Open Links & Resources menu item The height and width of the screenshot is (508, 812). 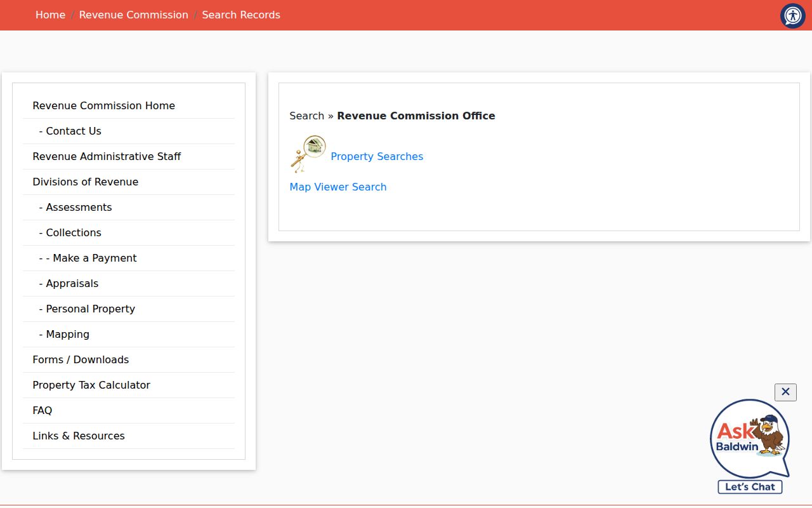129,436
